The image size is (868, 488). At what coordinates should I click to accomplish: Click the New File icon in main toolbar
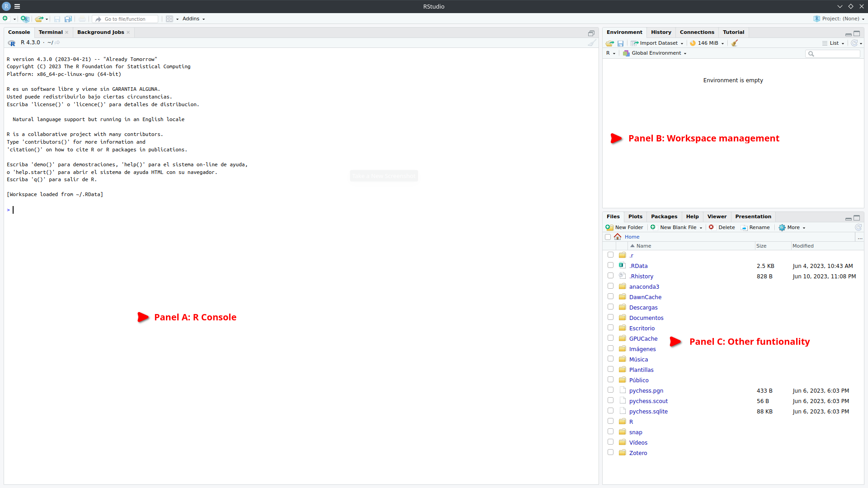pos(5,19)
